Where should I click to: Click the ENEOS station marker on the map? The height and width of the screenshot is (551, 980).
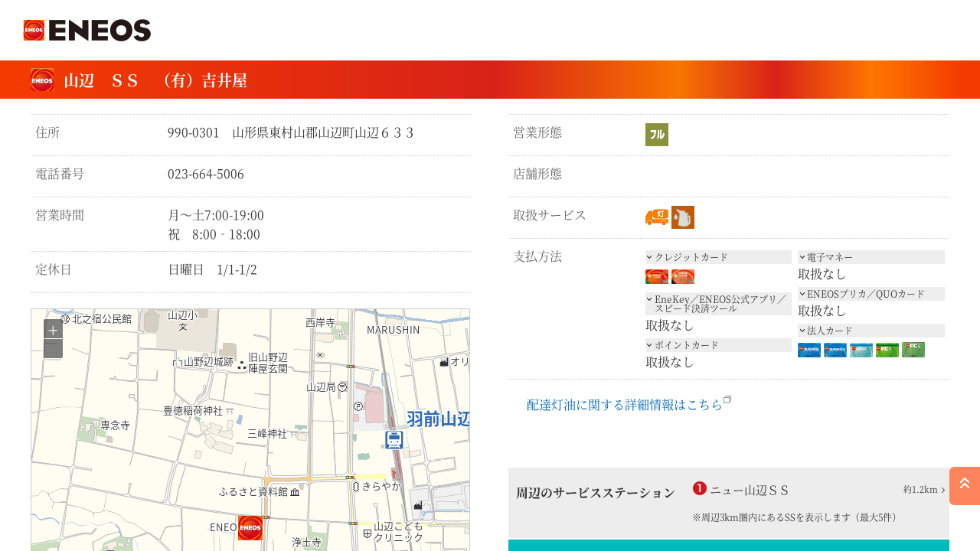[x=250, y=527]
